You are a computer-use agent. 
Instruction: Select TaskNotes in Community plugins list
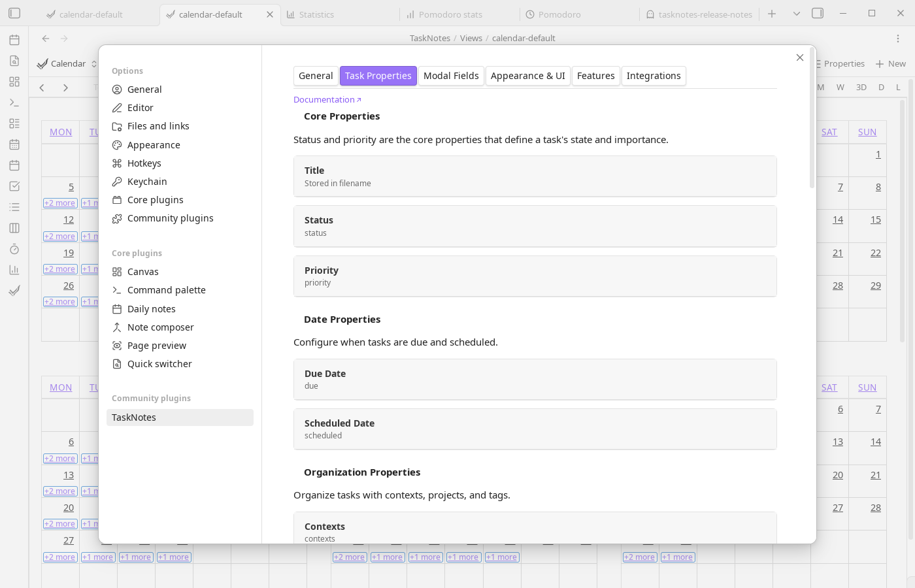pyautogui.click(x=180, y=417)
